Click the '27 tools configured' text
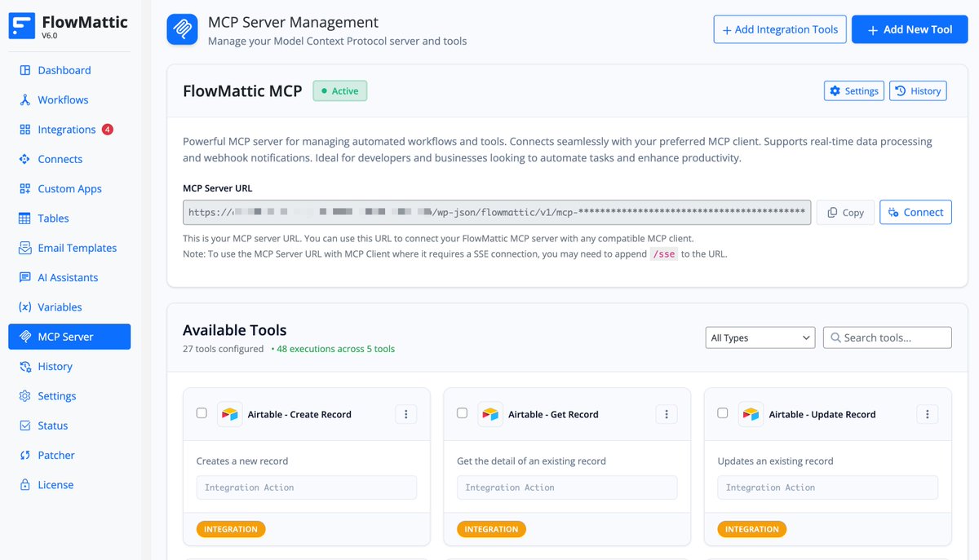 pyautogui.click(x=223, y=349)
